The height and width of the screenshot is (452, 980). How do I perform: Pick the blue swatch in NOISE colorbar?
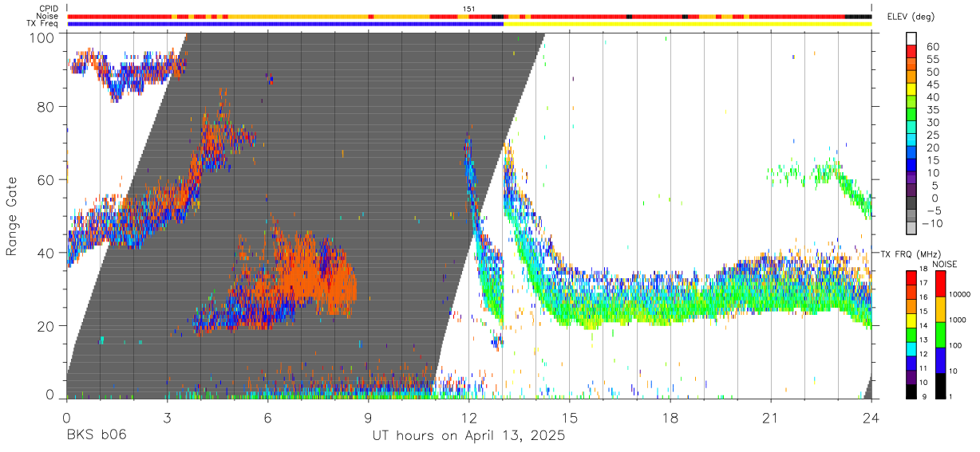pos(939,359)
